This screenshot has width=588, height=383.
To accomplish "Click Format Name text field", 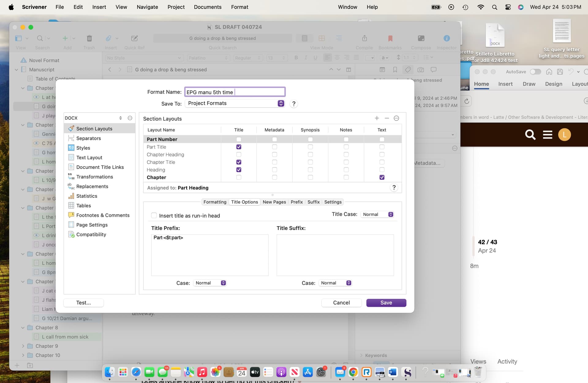I will 235,92.
